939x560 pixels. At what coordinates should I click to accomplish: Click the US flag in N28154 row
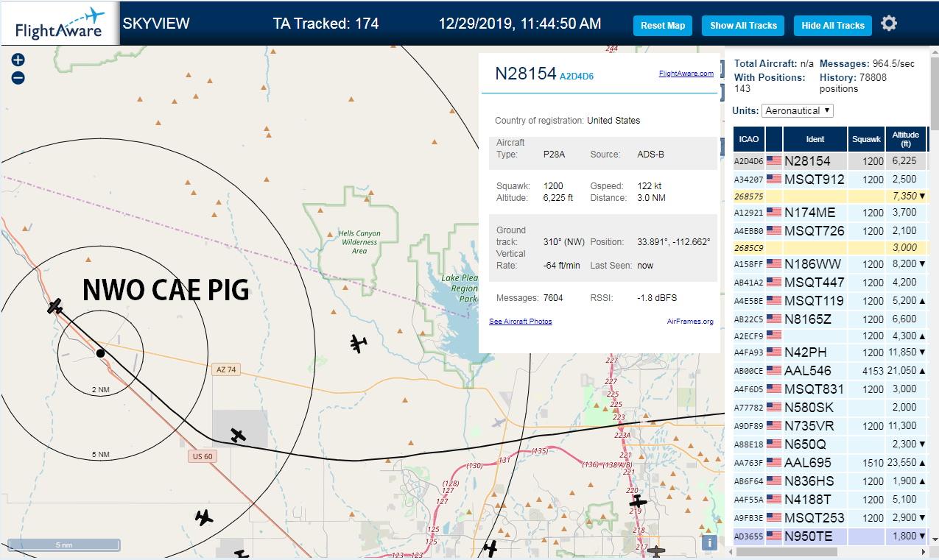[x=774, y=160]
